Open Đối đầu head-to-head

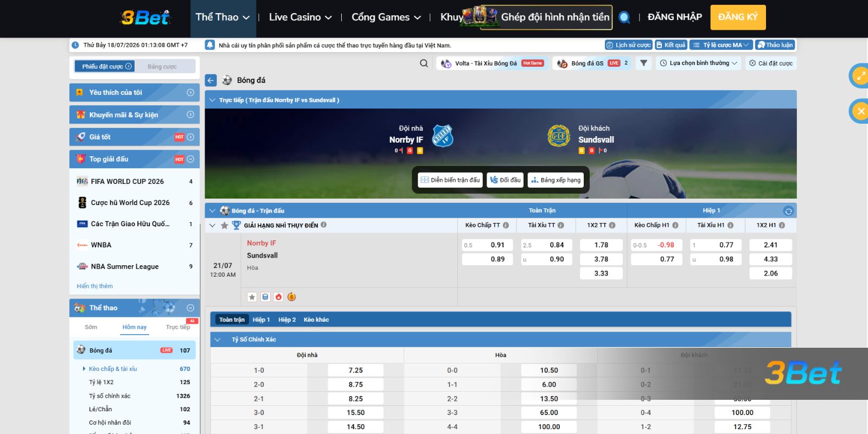tap(505, 180)
